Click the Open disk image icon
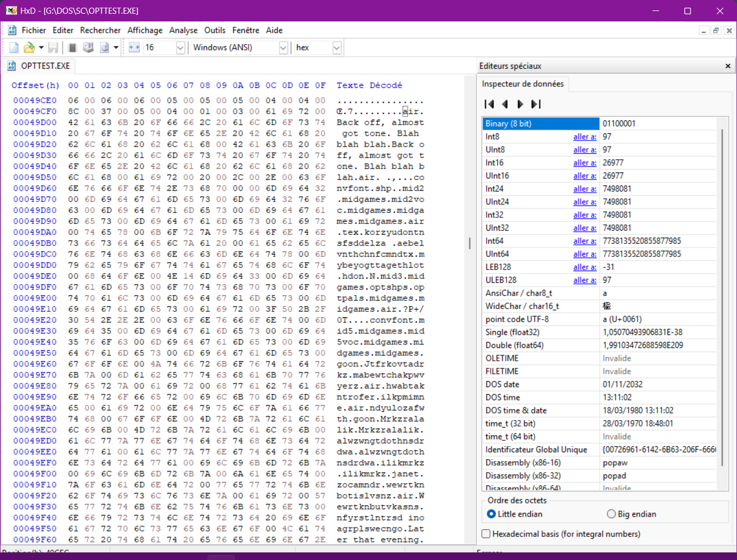 tap(105, 48)
